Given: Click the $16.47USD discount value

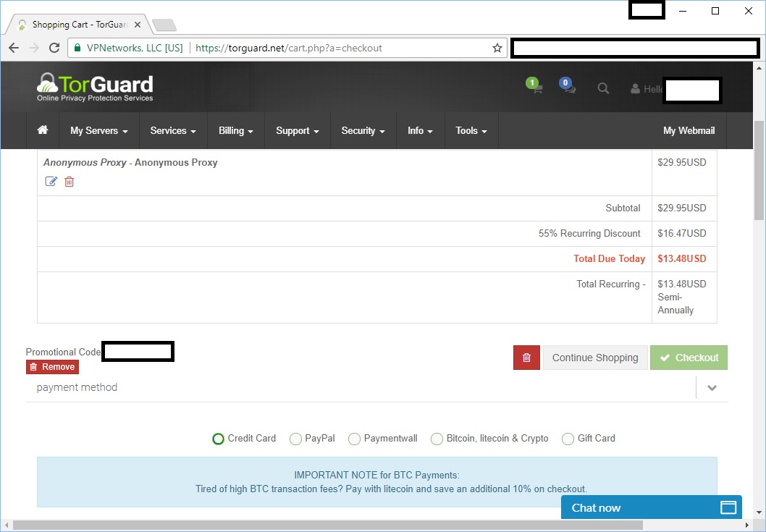Looking at the screenshot, I should tap(681, 234).
